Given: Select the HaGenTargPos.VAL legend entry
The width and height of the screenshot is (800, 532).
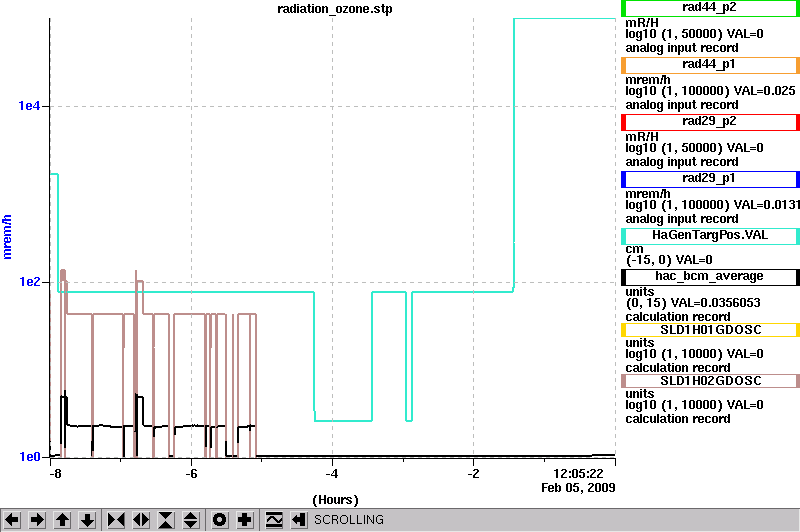Looking at the screenshot, I should pos(710,236).
